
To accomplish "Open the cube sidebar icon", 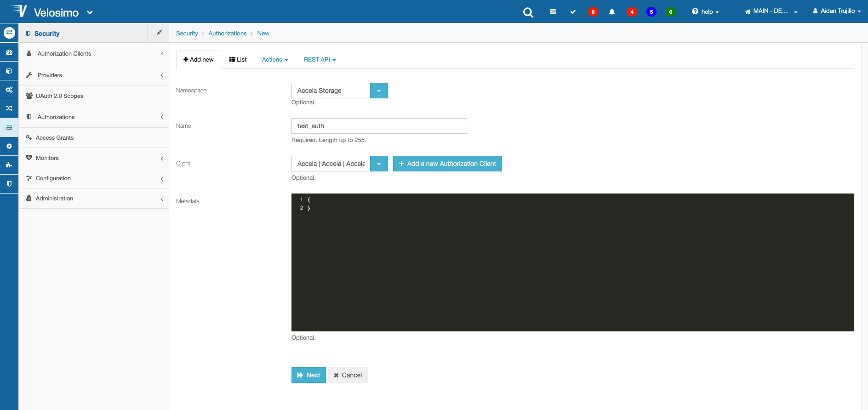I will [9, 71].
